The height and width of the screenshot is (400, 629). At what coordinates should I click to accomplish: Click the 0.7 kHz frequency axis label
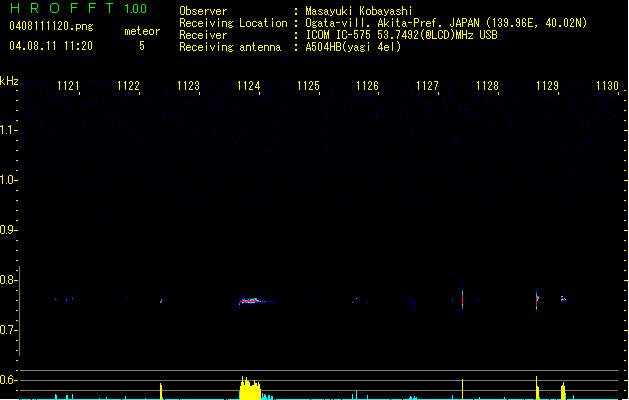point(8,330)
